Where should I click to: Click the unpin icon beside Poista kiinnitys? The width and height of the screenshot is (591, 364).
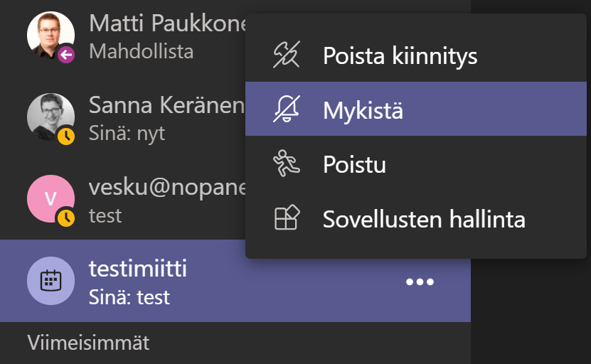coord(287,55)
